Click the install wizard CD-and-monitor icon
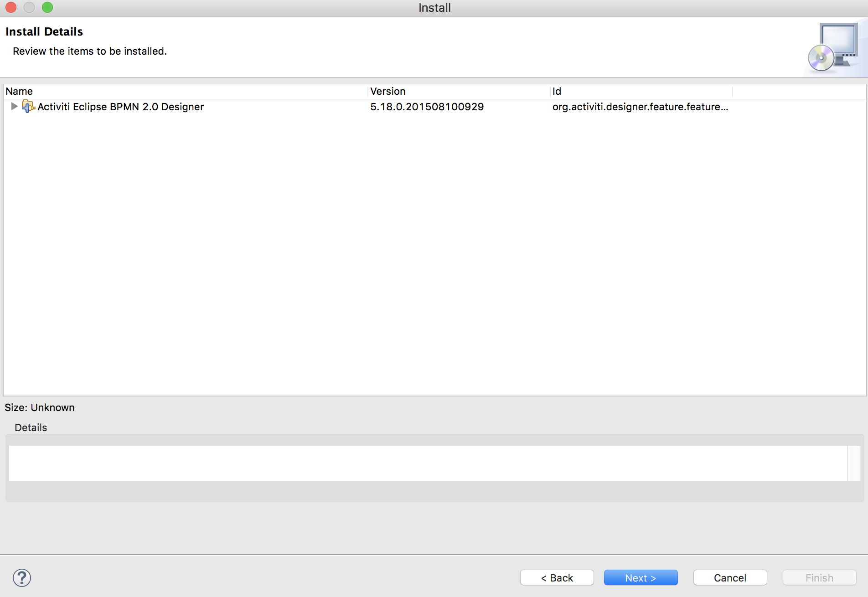868x597 pixels. pos(832,48)
